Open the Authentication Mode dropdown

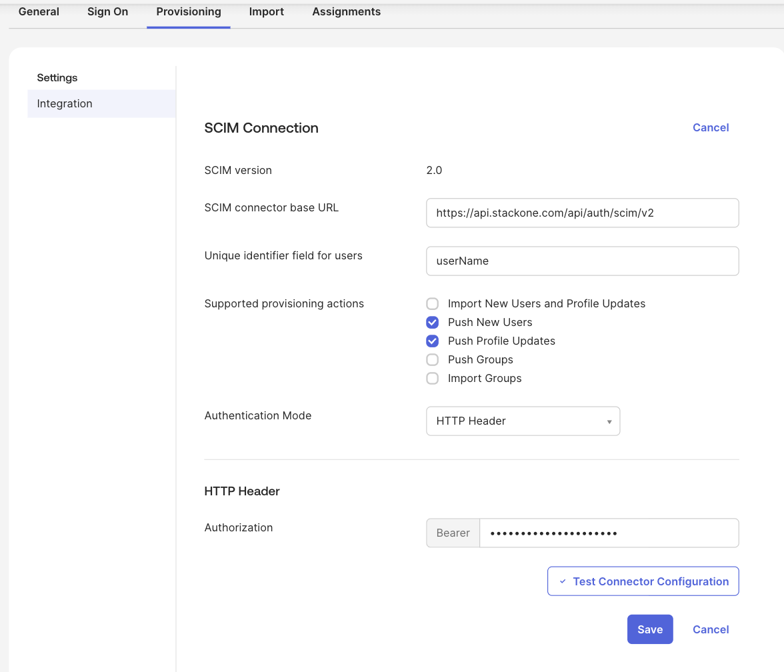523,421
